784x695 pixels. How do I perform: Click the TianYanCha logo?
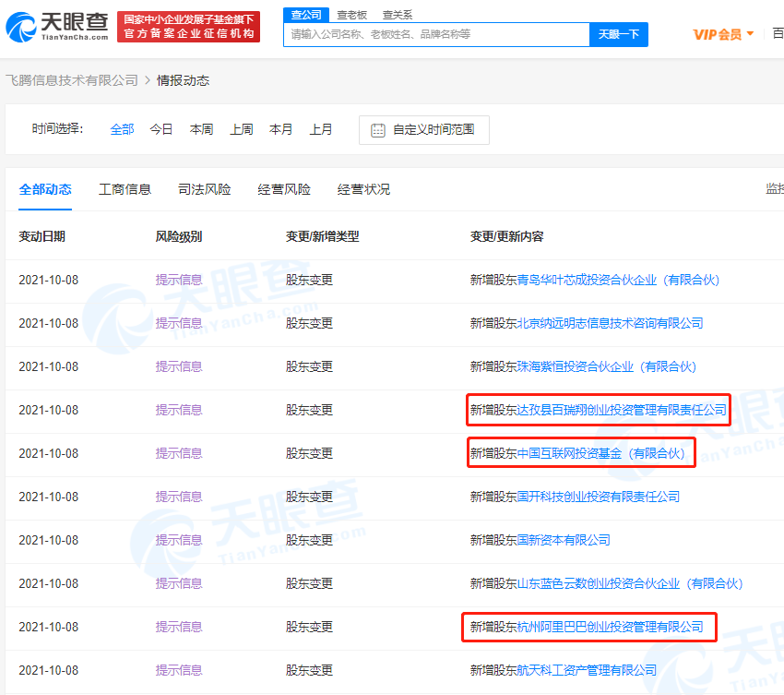click(57, 26)
